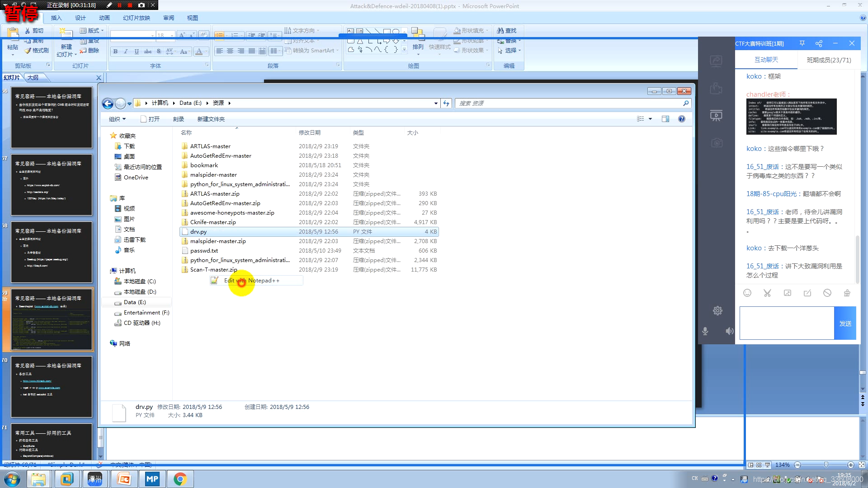Toggle microphone in classroom sidebar
The width and height of the screenshot is (868, 488).
tap(705, 331)
